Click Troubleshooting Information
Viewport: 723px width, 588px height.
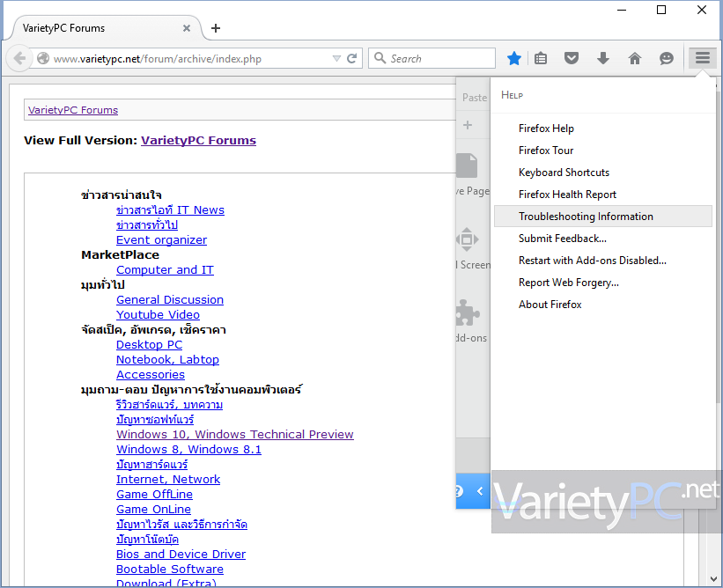(603, 217)
